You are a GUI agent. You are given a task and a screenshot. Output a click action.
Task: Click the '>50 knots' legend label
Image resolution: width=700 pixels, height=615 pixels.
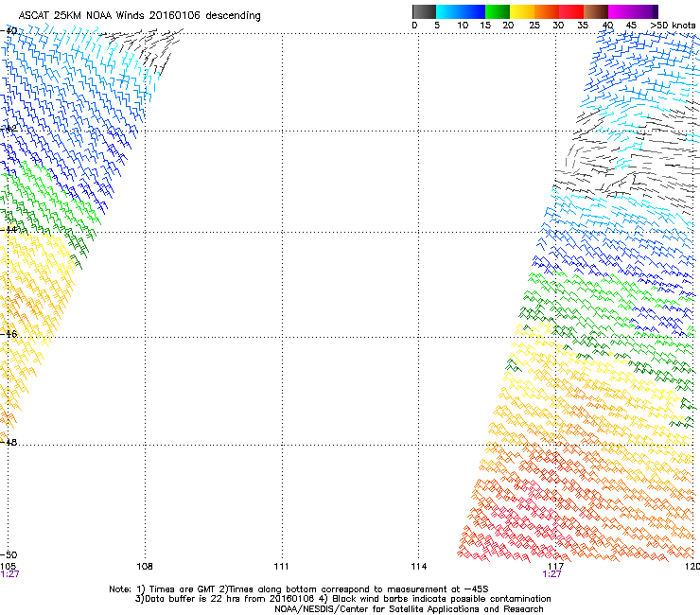(673, 25)
